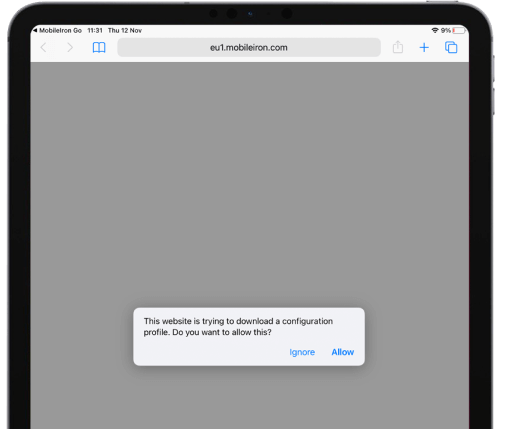Go forward in Safari history
This screenshot has width=505, height=429.
tap(70, 47)
